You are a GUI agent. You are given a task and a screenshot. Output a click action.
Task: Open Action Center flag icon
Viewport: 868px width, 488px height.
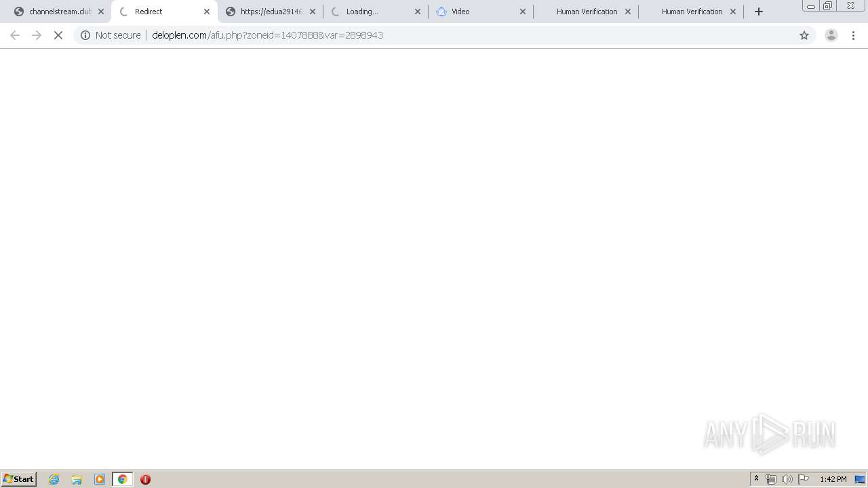[804, 479]
